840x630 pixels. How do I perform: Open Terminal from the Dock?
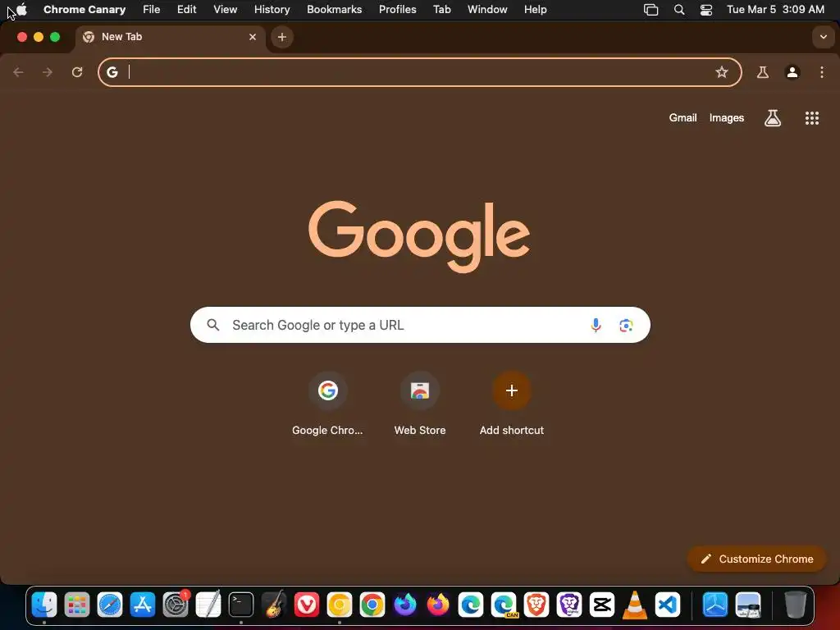click(241, 605)
